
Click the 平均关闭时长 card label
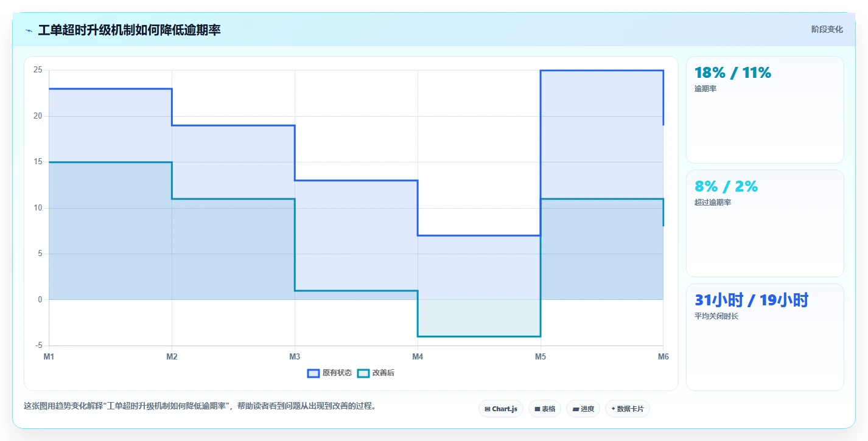point(716,316)
